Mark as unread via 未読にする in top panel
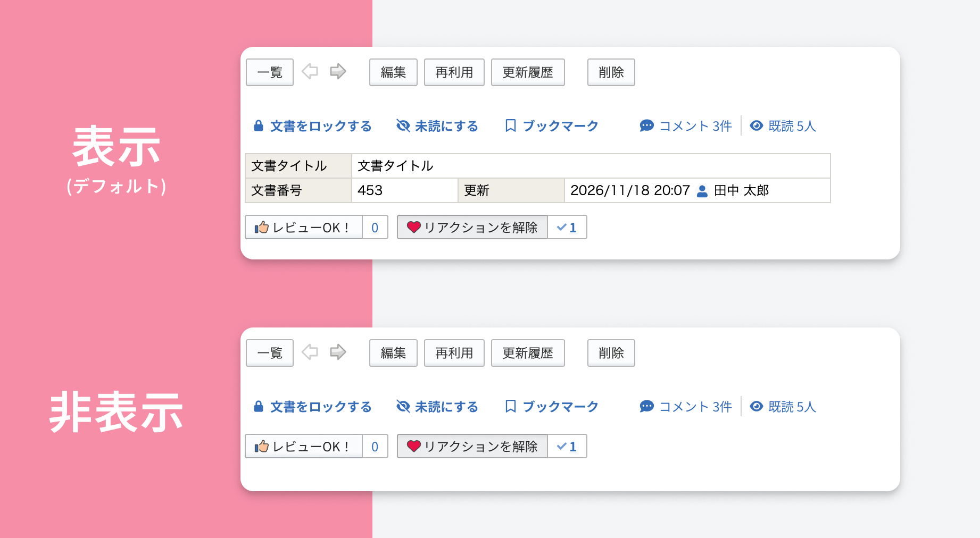 [x=437, y=126]
